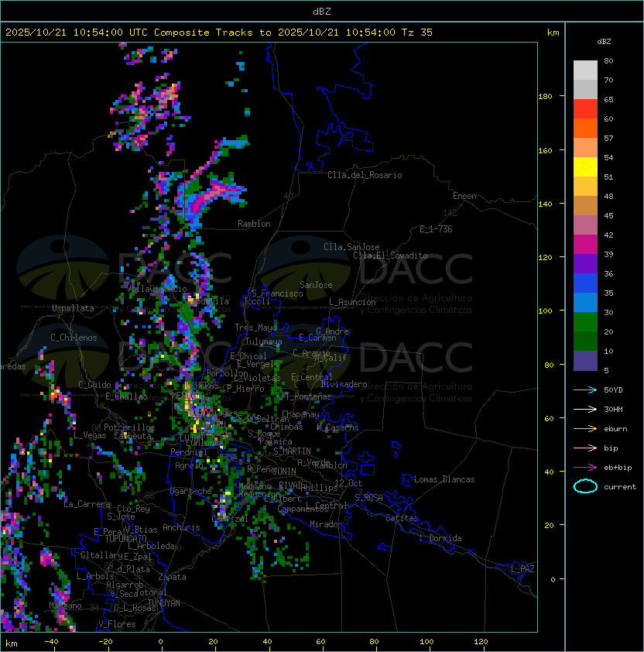Screen dimensions: 644x652
Task: Click the Potrerillos map label
Action: tap(129, 427)
